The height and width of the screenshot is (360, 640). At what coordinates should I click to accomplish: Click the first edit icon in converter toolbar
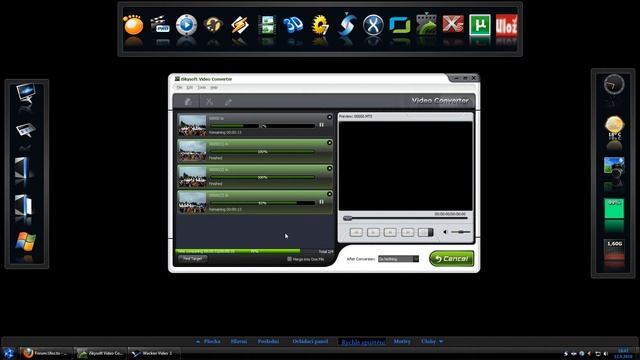pyautogui.click(x=188, y=102)
